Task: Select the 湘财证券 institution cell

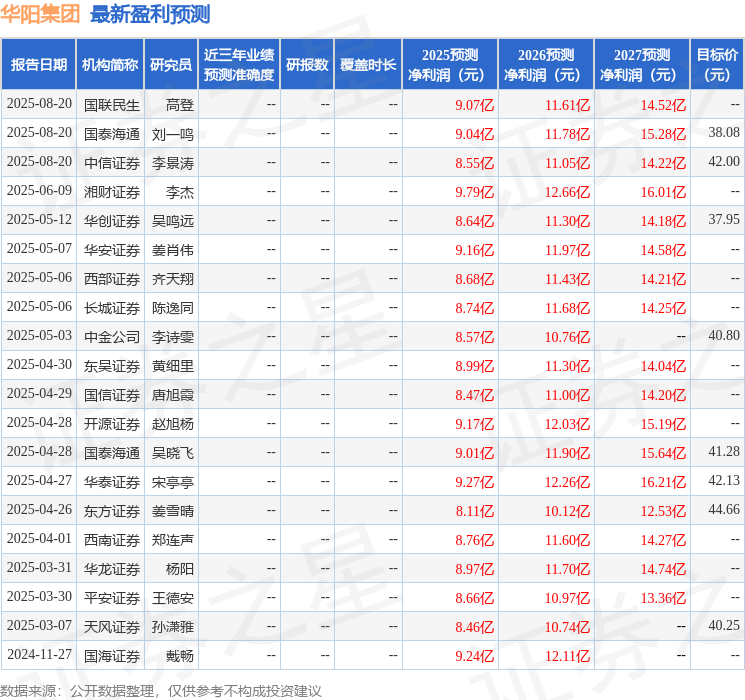Action: 111,191
